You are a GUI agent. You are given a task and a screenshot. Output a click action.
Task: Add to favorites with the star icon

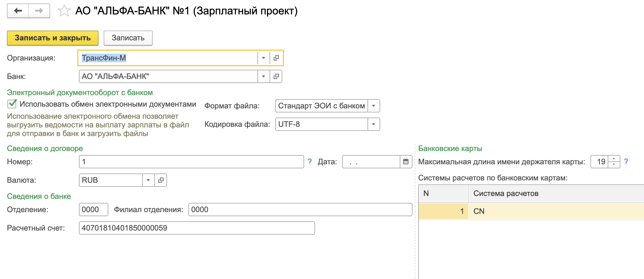tap(64, 11)
